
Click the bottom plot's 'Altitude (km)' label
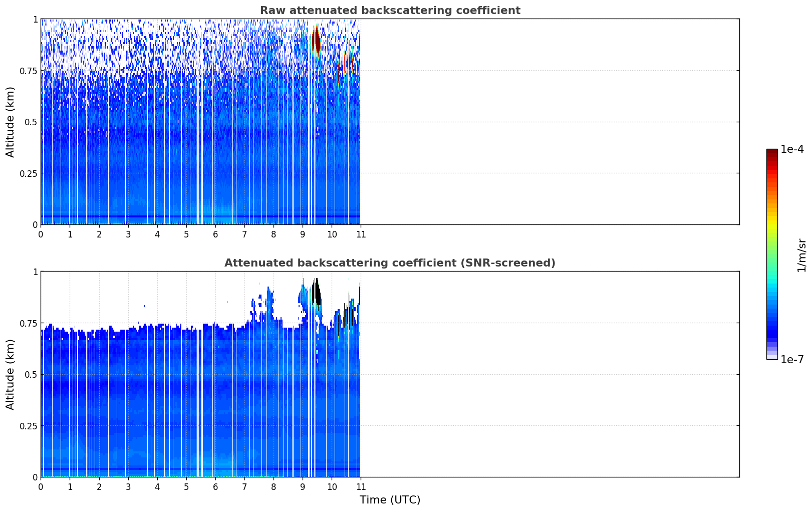click(11, 374)
